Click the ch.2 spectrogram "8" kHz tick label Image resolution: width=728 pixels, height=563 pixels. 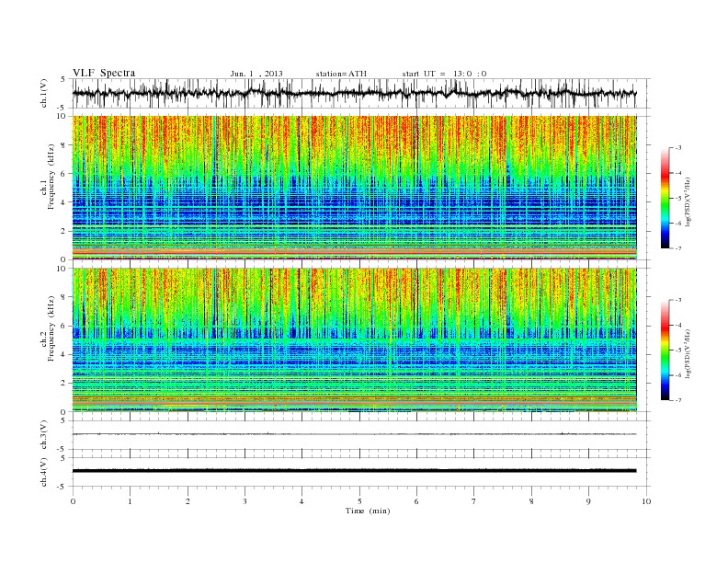point(63,297)
